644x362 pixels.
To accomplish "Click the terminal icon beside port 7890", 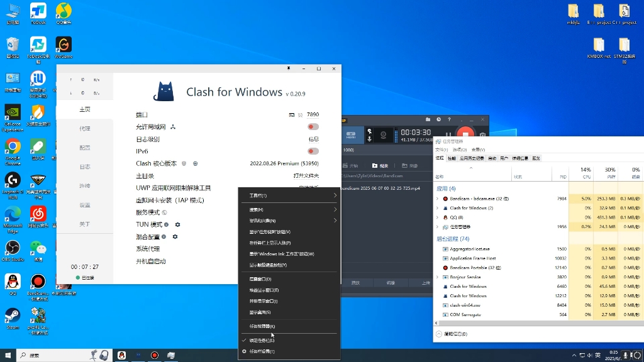I will click(x=292, y=115).
